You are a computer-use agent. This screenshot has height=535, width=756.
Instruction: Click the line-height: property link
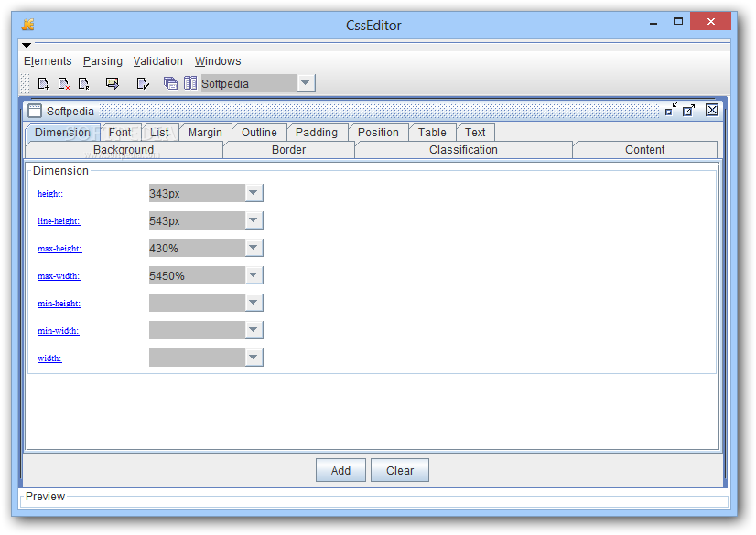(x=59, y=221)
